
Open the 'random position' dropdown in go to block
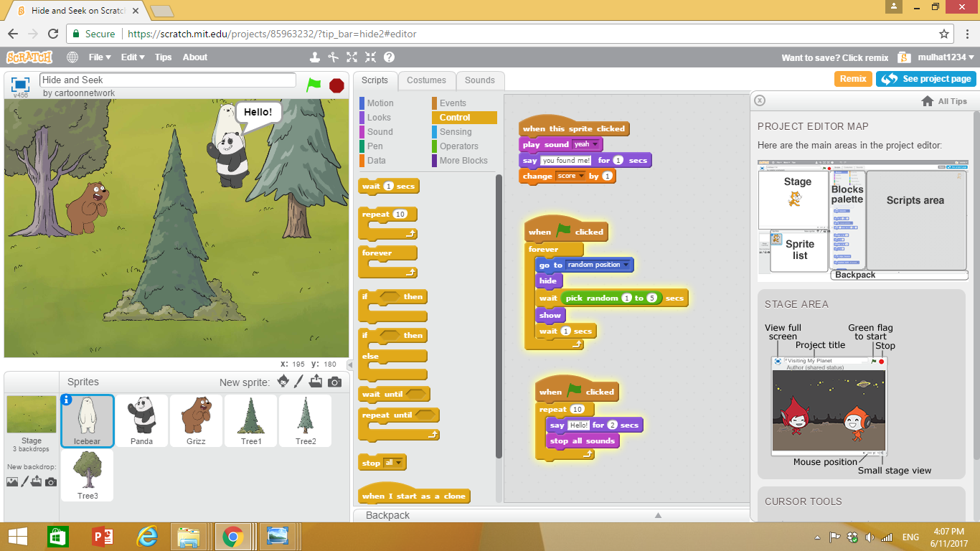[598, 265]
